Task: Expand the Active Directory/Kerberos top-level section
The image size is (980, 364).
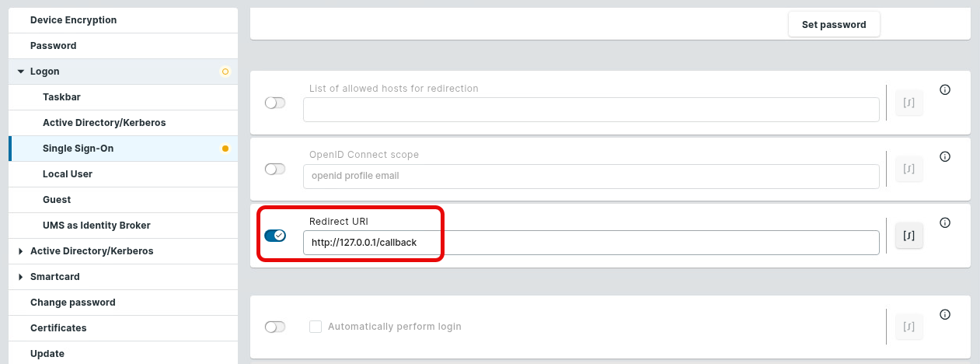Action: 21,251
